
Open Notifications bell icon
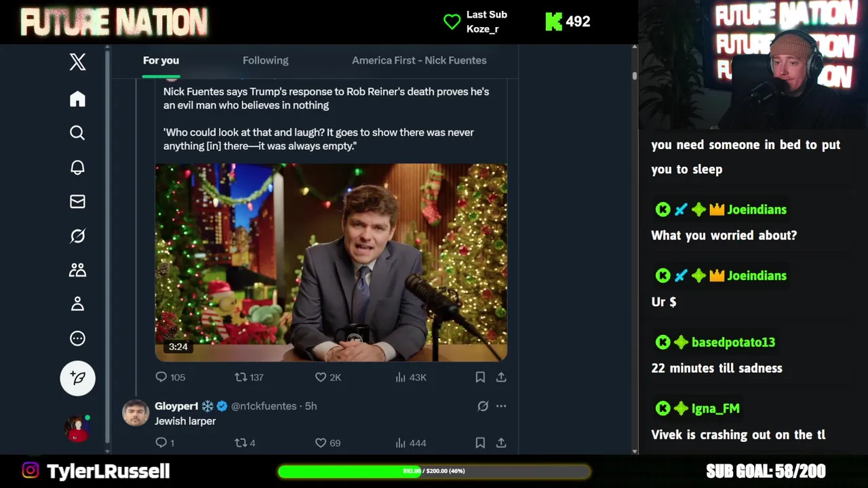click(x=77, y=167)
